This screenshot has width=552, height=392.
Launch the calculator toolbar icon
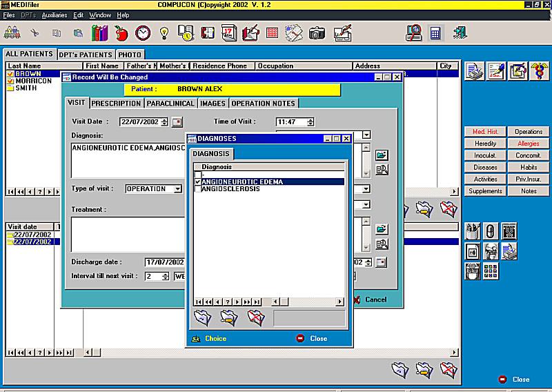435,33
